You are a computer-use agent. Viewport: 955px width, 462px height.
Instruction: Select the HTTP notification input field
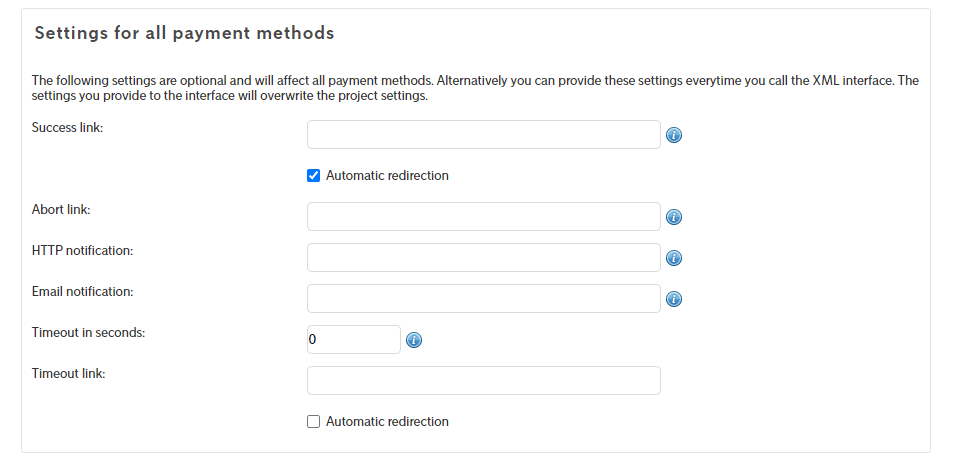pyautogui.click(x=483, y=258)
